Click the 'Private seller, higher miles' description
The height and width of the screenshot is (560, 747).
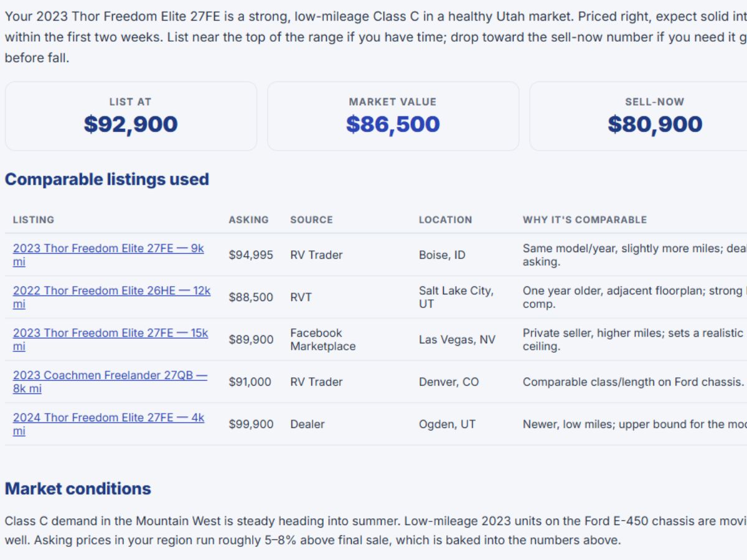[x=634, y=340]
